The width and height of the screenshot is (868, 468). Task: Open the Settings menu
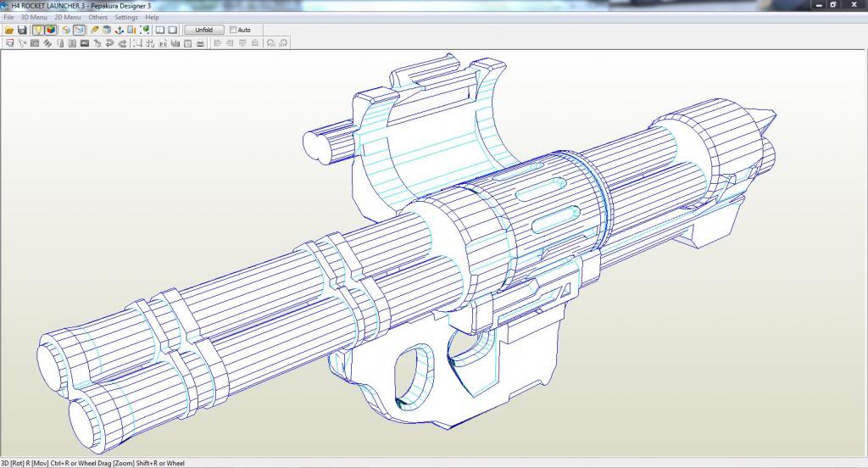click(126, 17)
